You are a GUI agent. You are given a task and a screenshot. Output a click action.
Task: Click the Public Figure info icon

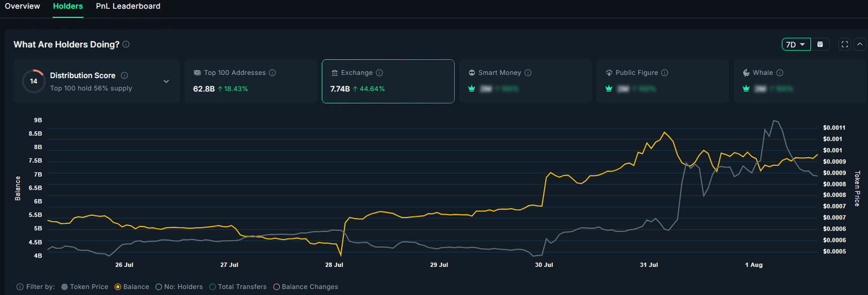pyautogui.click(x=665, y=73)
